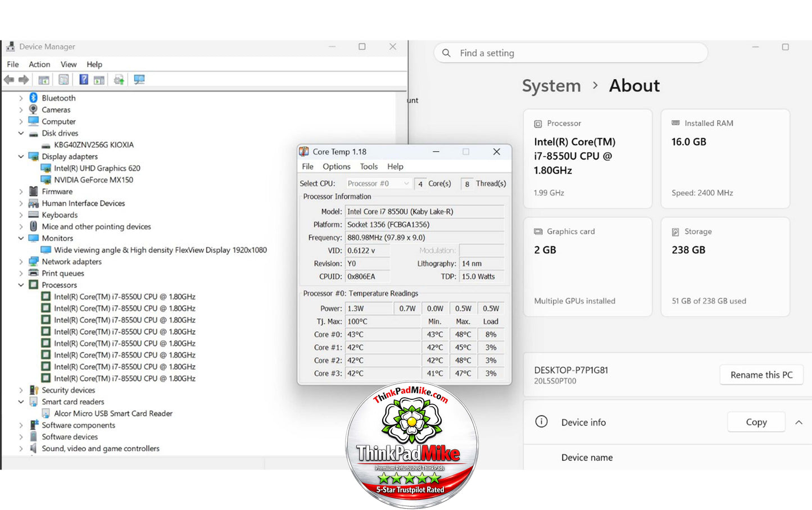The image size is (812, 510).
Task: Open the Tools menu in Core Temp
Action: 369,166
